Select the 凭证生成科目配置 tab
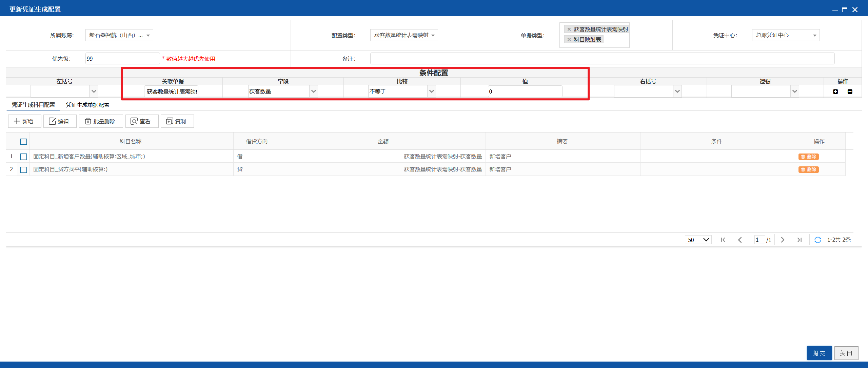 33,105
